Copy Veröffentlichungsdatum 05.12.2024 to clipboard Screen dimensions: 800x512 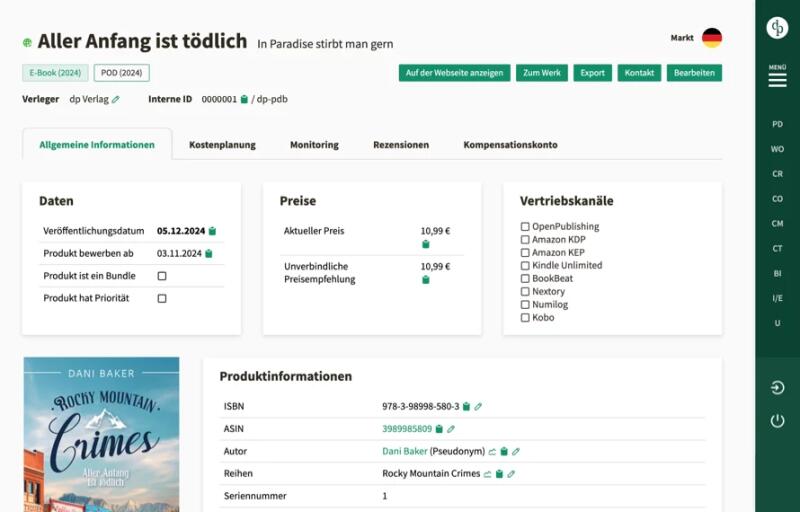coord(212,231)
